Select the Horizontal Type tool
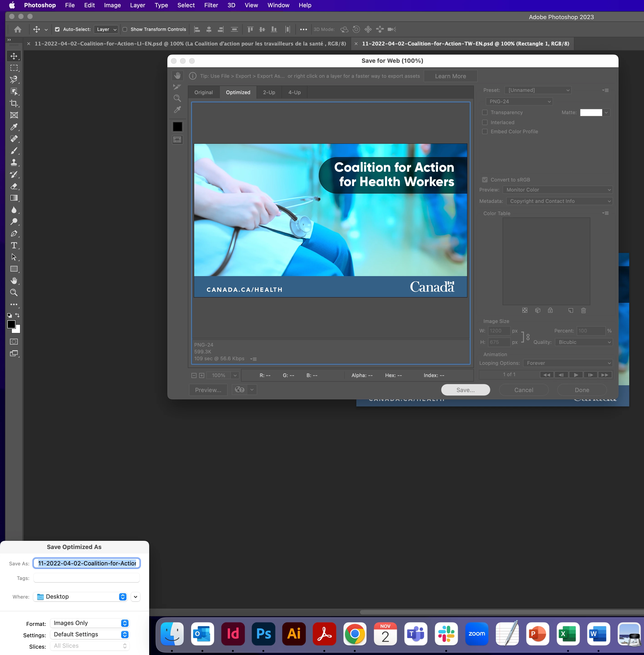644x655 pixels. click(x=14, y=245)
